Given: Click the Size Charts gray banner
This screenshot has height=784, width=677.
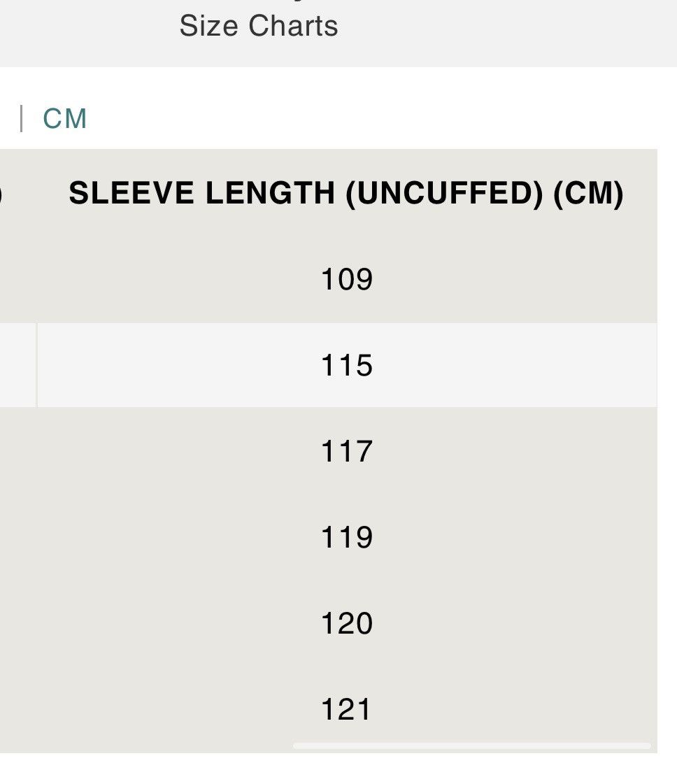Looking at the screenshot, I should tap(338, 33).
